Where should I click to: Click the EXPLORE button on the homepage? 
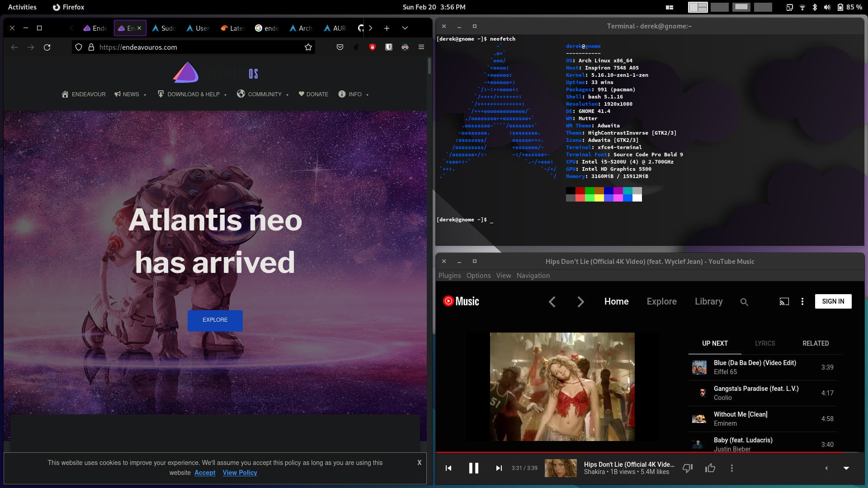point(215,320)
